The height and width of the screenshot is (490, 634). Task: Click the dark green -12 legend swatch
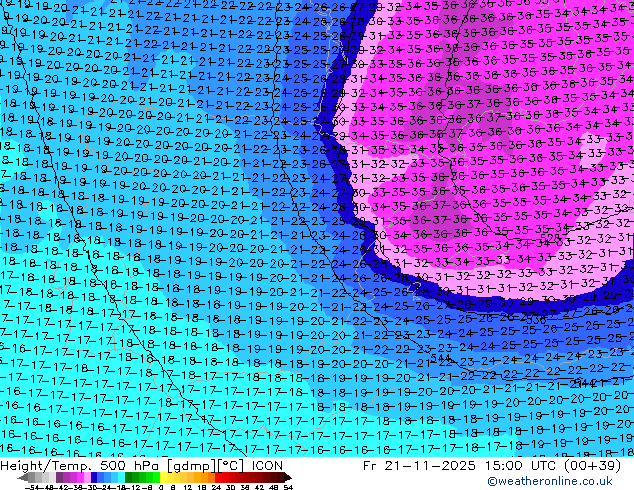(x=129, y=477)
